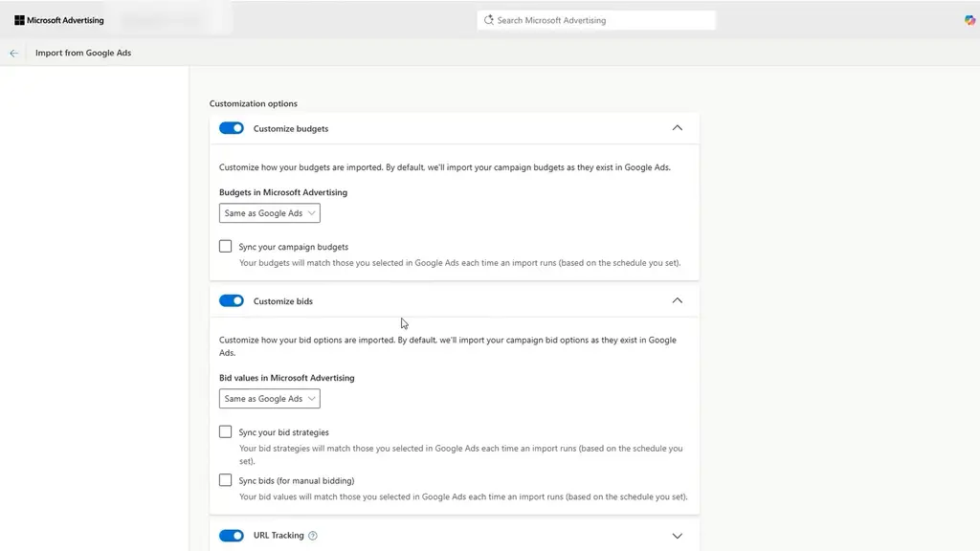This screenshot has width=980, height=551.
Task: Check Sync your campaign budgets
Action: point(225,246)
